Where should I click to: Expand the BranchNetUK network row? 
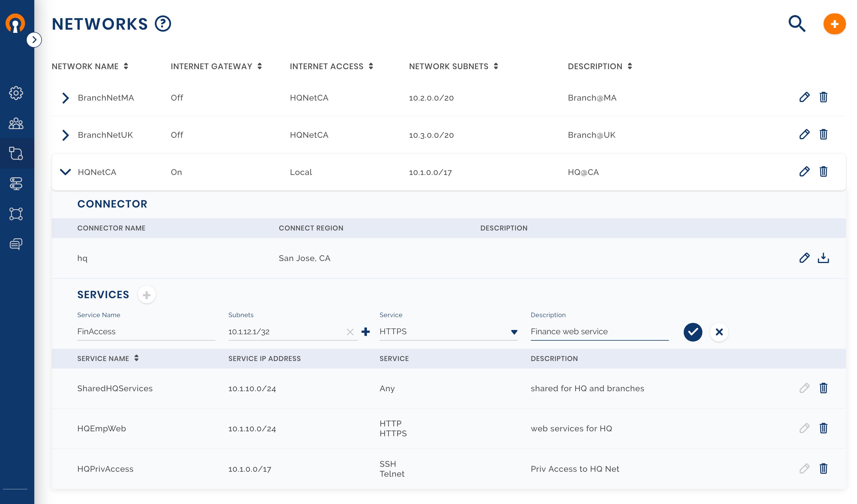click(x=65, y=135)
